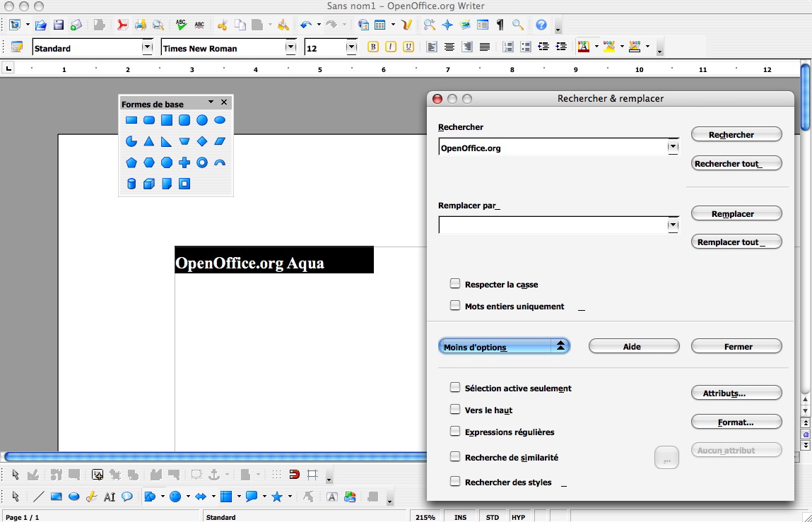Open Formes de base toolbar menu arrow

point(211,102)
